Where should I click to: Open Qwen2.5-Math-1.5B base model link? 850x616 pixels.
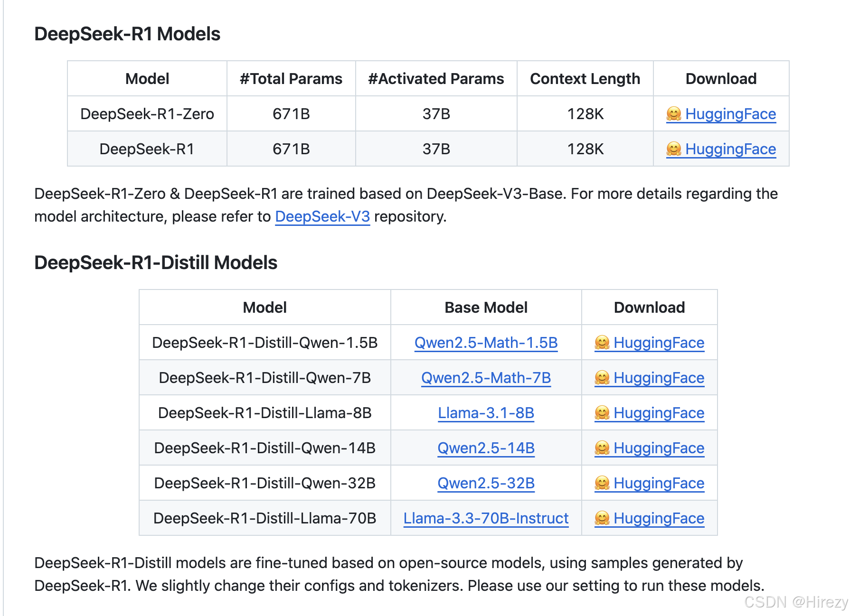click(486, 343)
